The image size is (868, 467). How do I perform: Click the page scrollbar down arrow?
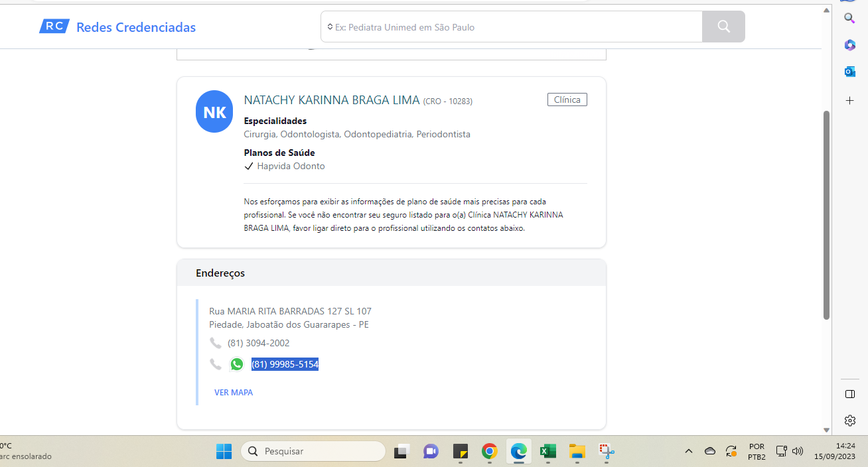pyautogui.click(x=826, y=430)
